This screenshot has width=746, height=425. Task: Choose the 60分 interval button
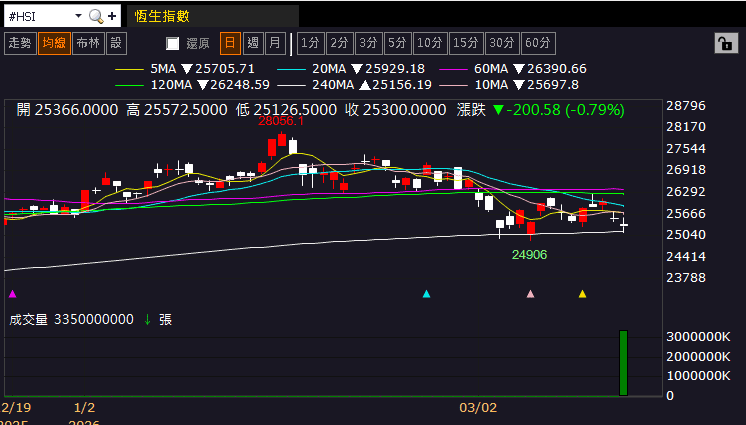(538, 43)
